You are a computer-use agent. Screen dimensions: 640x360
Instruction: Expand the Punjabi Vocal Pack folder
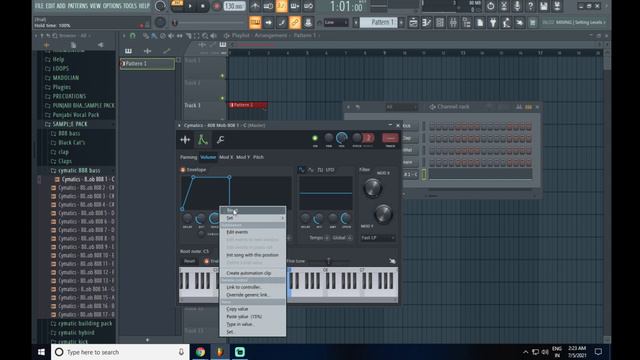tap(76, 115)
